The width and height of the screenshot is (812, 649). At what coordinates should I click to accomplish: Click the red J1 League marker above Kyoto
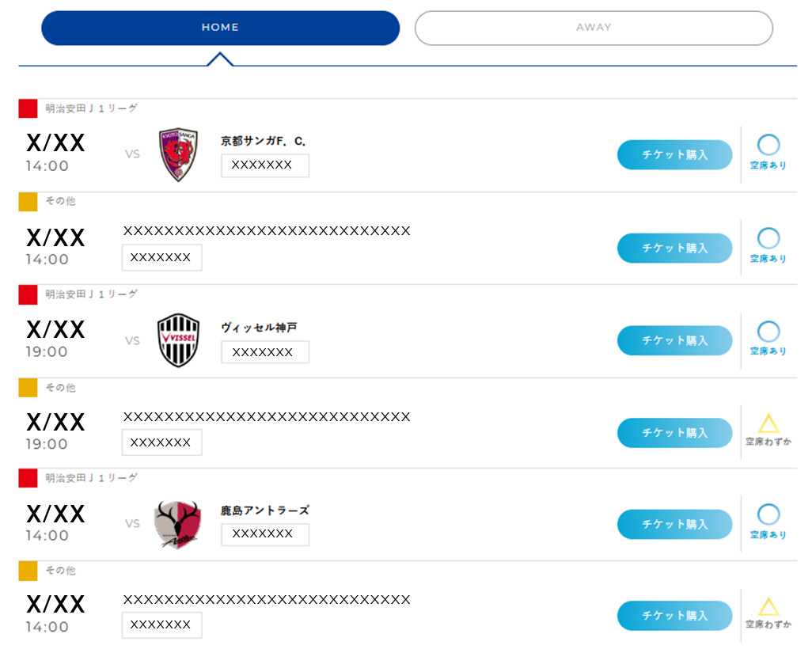click(x=28, y=108)
